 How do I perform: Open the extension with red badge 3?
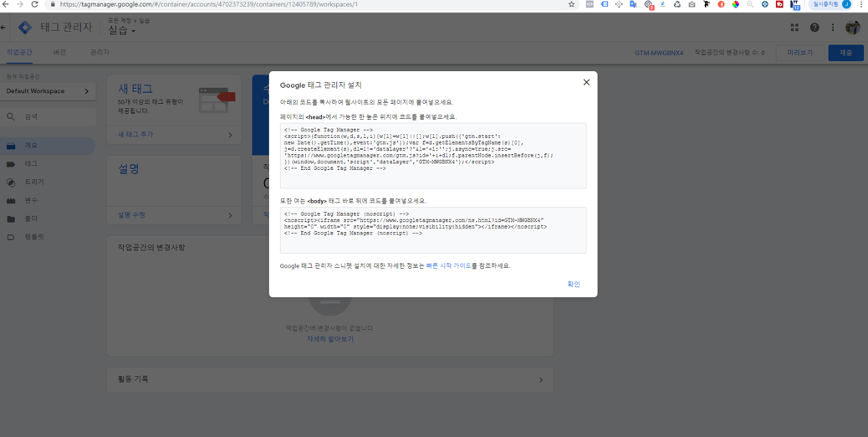point(649,4)
